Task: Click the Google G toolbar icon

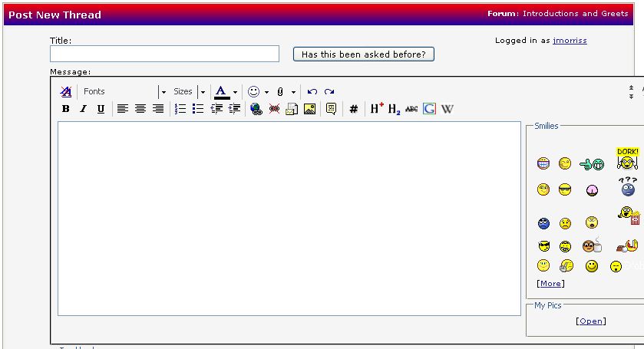Action: pos(429,109)
